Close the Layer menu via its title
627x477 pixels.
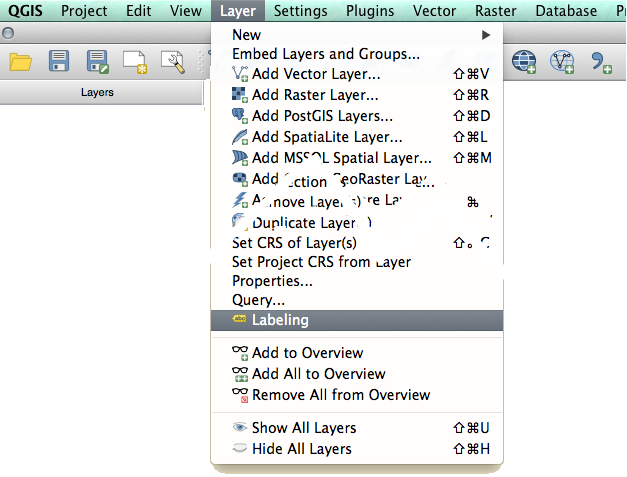pyautogui.click(x=238, y=11)
